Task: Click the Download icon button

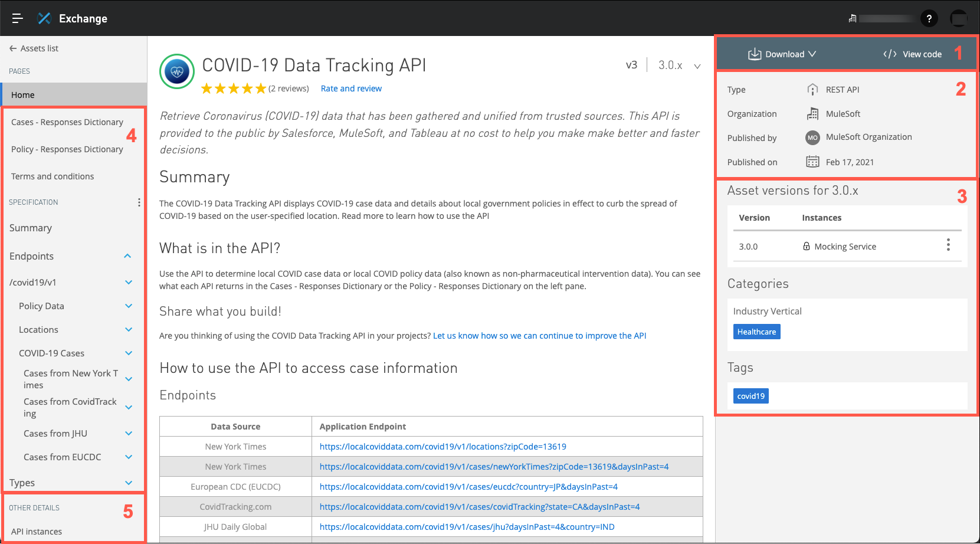Action: 755,54
